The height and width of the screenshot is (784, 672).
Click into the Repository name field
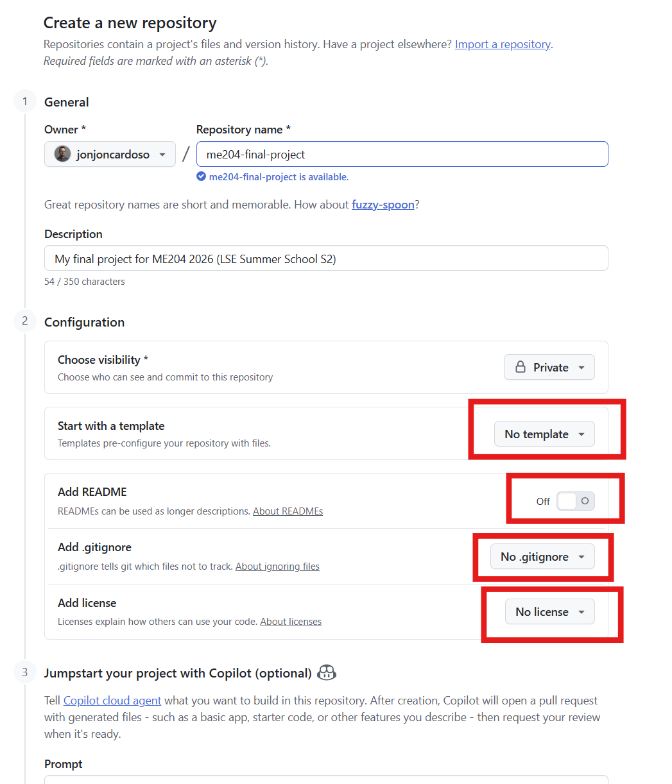(x=402, y=154)
